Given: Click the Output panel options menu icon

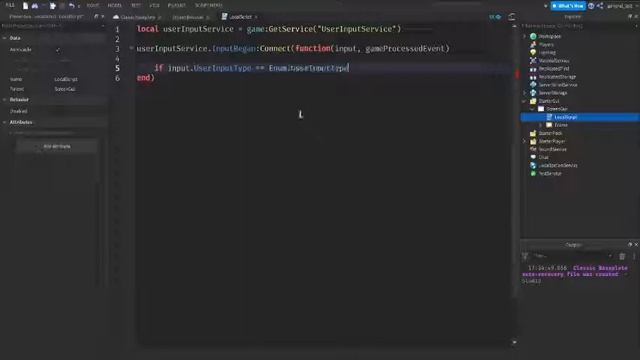Looking at the screenshot, I should 634,256.
